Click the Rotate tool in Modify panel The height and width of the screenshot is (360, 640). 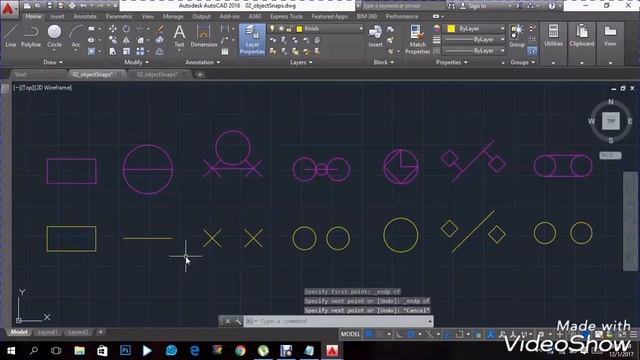127,29
